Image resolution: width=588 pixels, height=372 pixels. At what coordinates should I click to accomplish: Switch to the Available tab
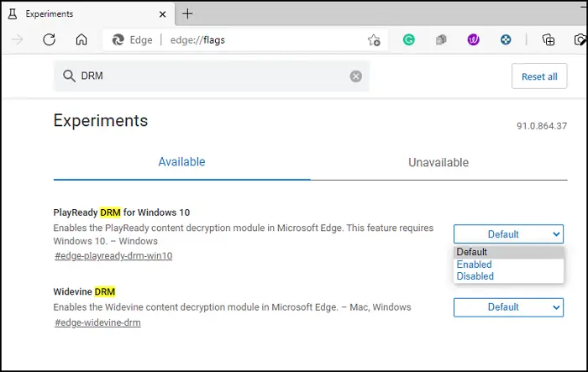182,162
